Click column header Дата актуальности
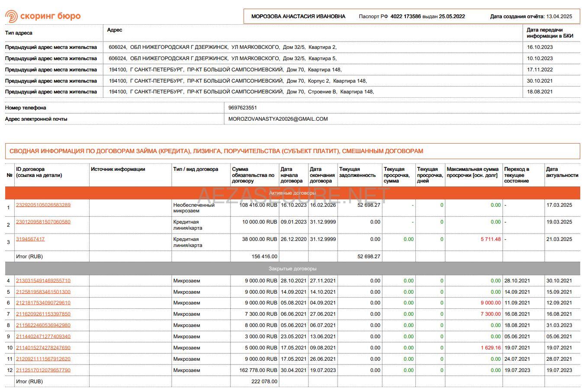Image resolution: width=588 pixels, height=391 pixels. pos(562,172)
